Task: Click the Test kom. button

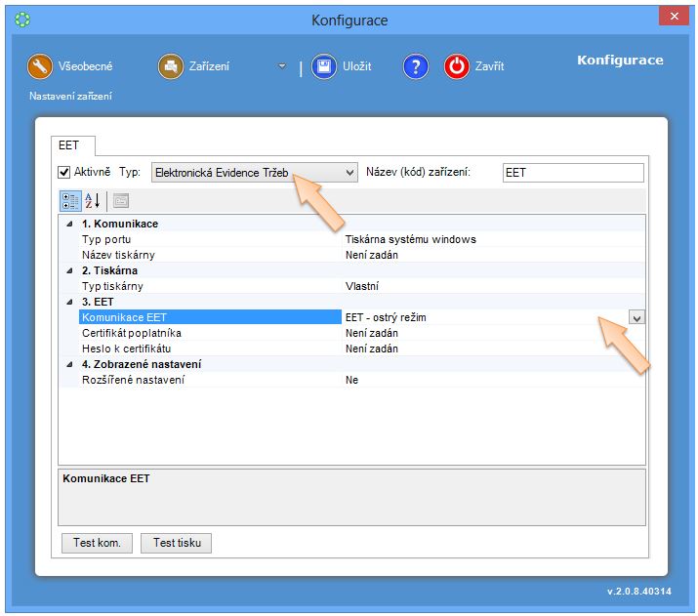Action: click(97, 543)
